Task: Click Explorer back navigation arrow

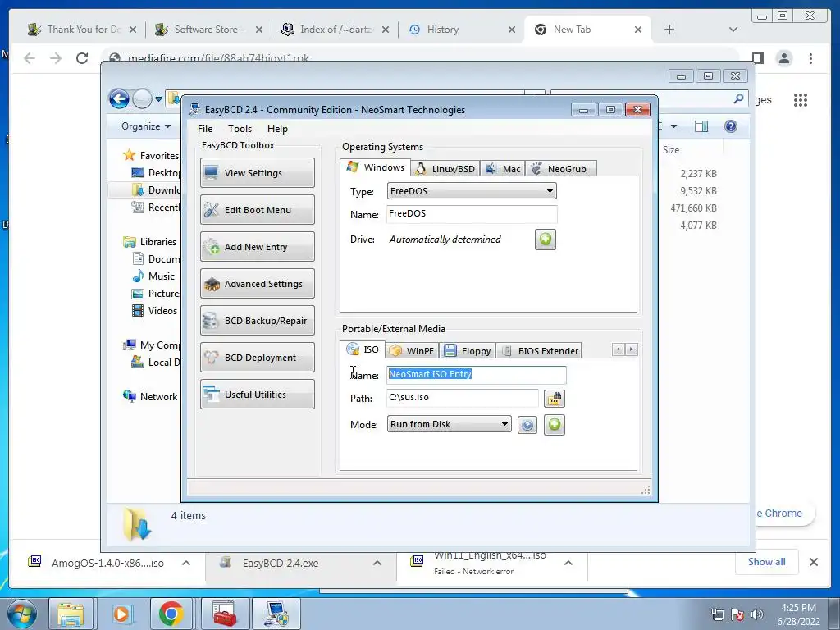Action: (119, 98)
